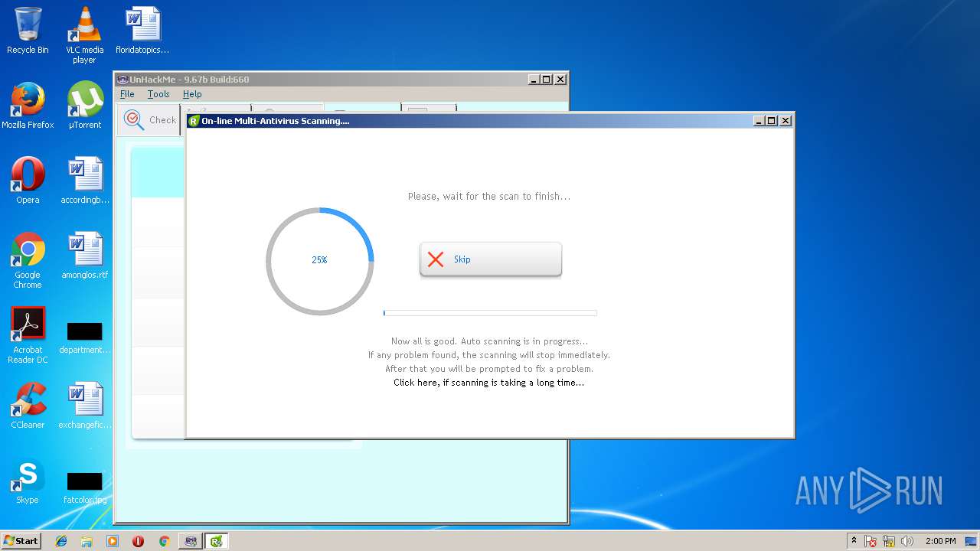Select µTorrent desktop shortcut
The width and height of the screenshot is (980, 551).
[x=84, y=106]
